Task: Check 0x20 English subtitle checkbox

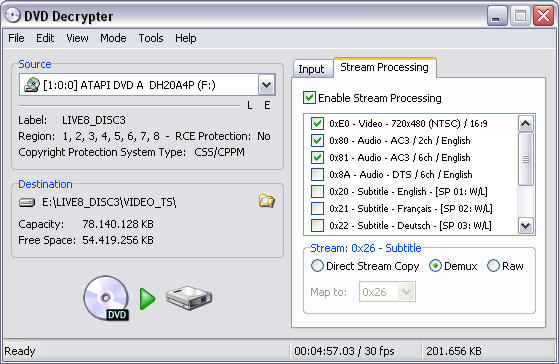Action: 317,191
